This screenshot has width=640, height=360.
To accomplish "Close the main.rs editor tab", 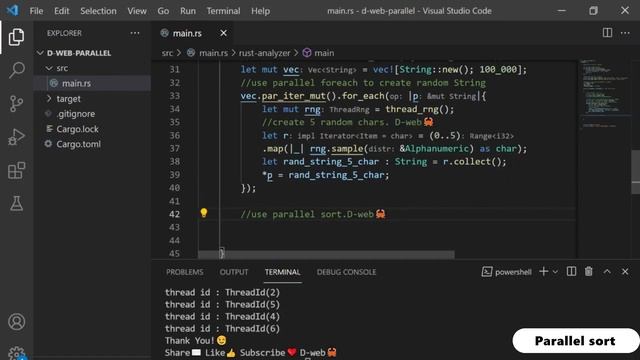I will click(223, 33).
